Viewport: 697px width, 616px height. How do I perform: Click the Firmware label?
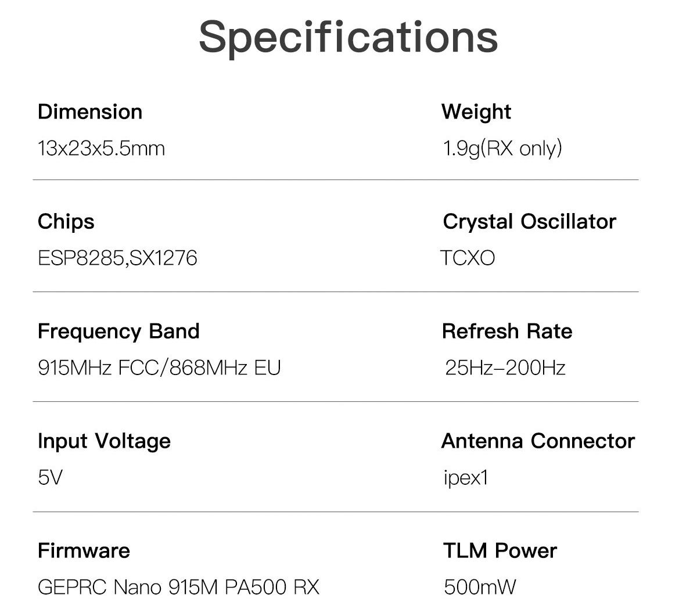pos(84,550)
